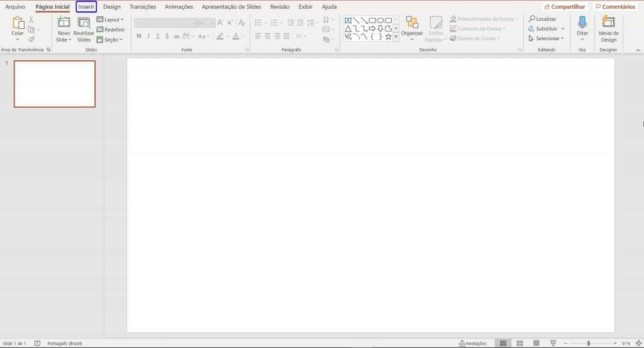This screenshot has width=644, height=348.
Task: Select the star shape in gallery
Action: tap(388, 37)
